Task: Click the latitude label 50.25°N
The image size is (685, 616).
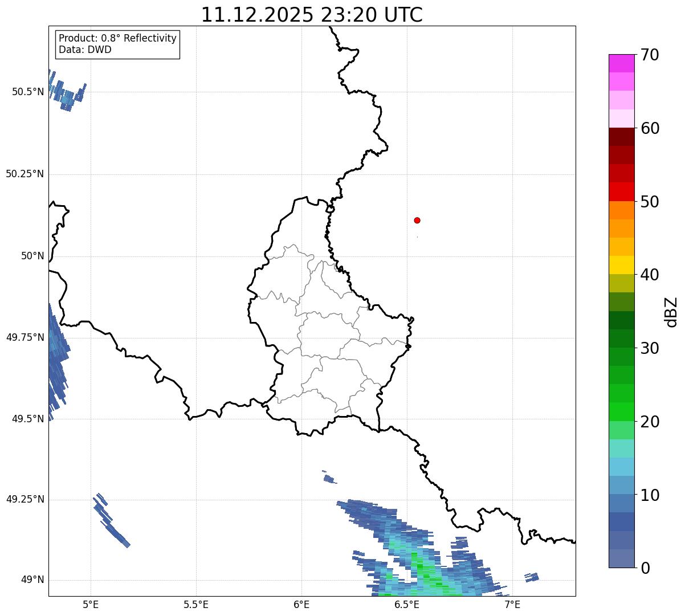Action: 25,174
